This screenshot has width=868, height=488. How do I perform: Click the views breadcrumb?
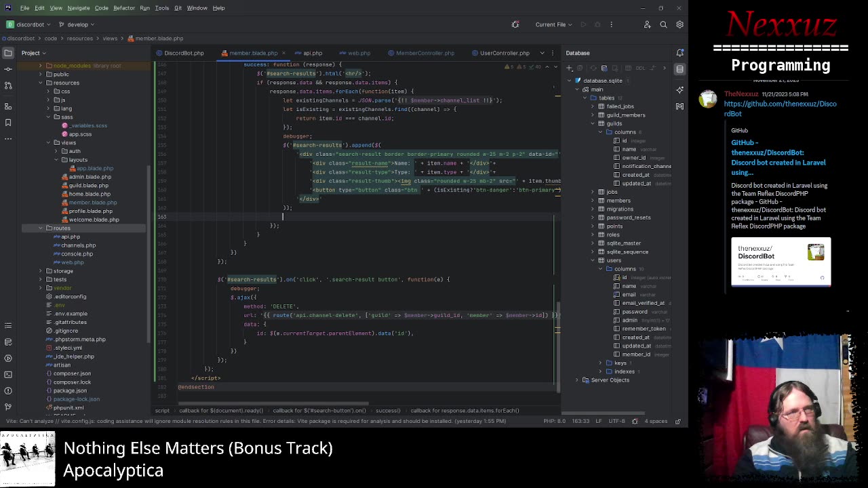click(110, 39)
